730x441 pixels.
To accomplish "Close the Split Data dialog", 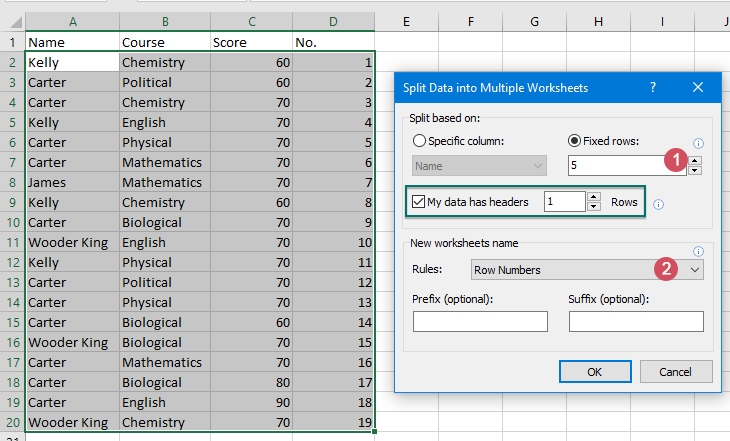I will (698, 88).
